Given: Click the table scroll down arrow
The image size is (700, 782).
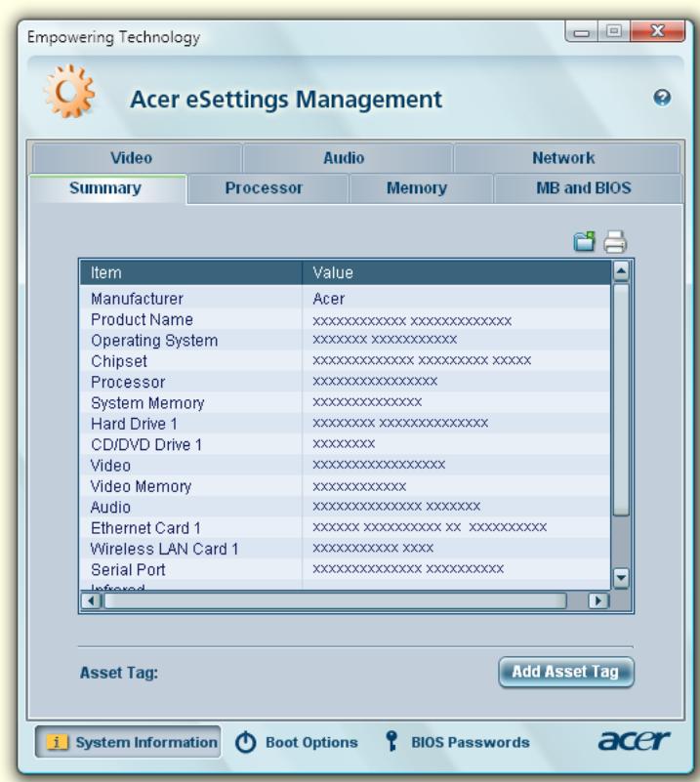Looking at the screenshot, I should pos(621,578).
